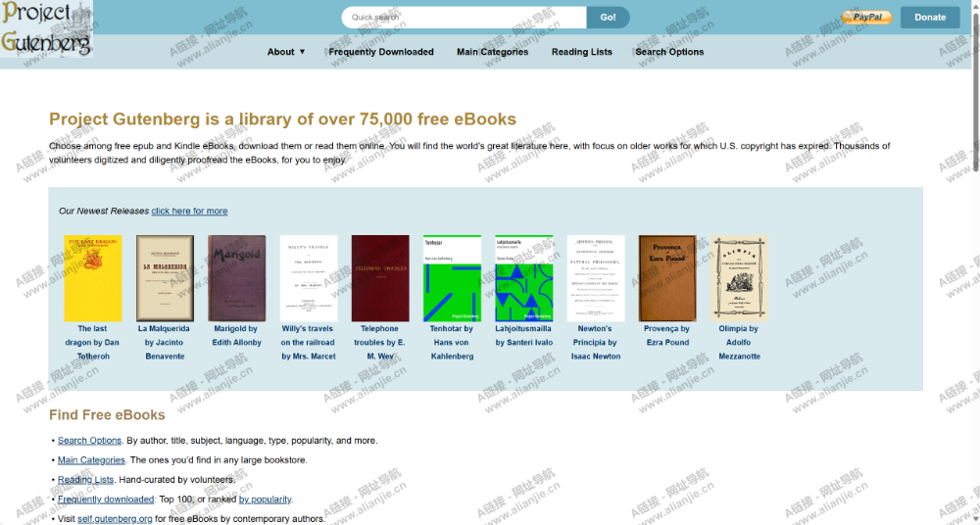Click the page's vertical scrollbar thumb
The image size is (980, 525).
(976, 91)
